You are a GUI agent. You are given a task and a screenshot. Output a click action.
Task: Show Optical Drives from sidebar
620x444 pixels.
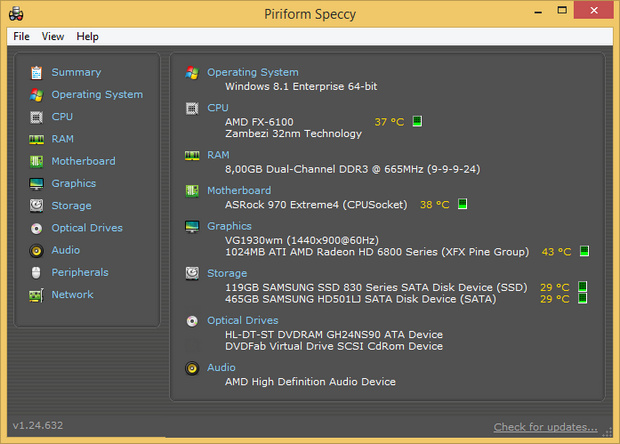click(87, 228)
